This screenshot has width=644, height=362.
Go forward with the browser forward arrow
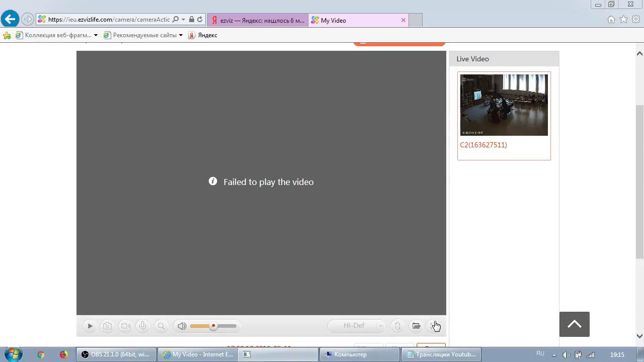pyautogui.click(x=28, y=20)
